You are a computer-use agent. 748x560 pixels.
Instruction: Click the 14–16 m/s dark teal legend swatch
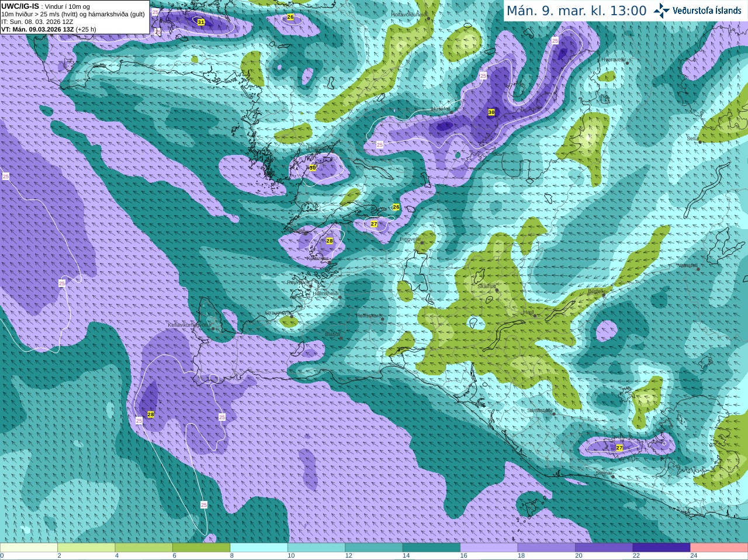(431, 548)
